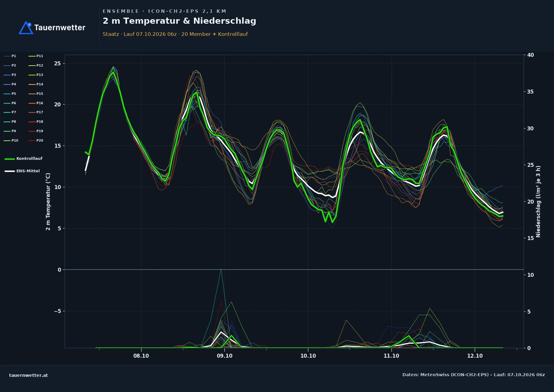The width and height of the screenshot is (554, 392).
Task: Click the green Kontrolllauf line swatch
Action: tap(10, 159)
